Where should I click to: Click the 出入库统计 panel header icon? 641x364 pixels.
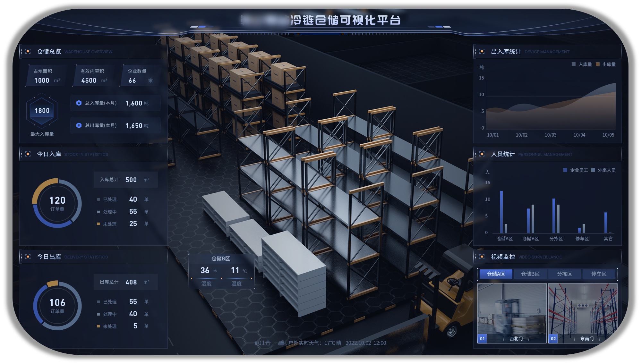pyautogui.click(x=482, y=51)
